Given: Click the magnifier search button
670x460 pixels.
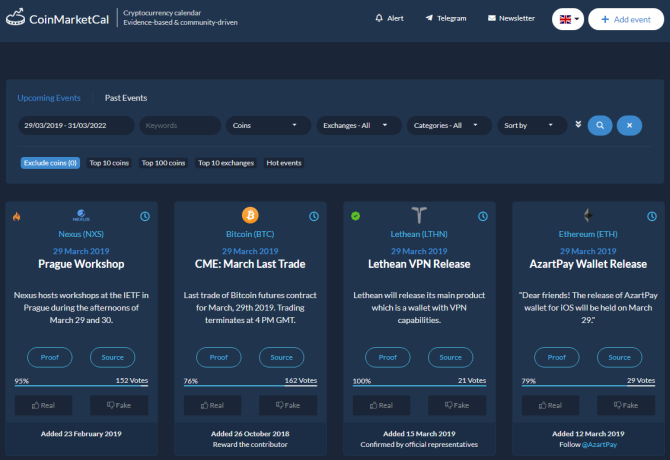Looking at the screenshot, I should point(600,126).
